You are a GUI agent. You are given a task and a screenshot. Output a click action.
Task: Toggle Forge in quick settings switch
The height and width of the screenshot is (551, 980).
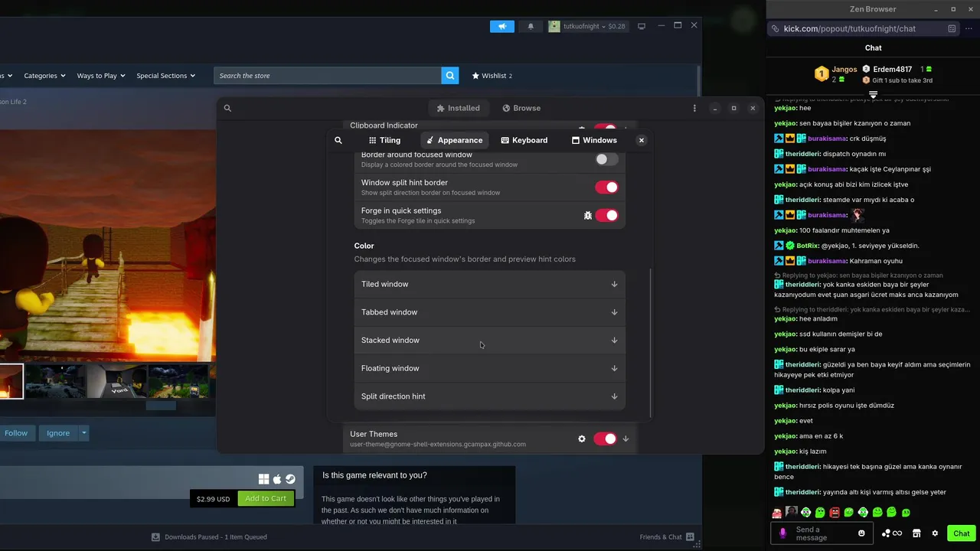tap(606, 216)
